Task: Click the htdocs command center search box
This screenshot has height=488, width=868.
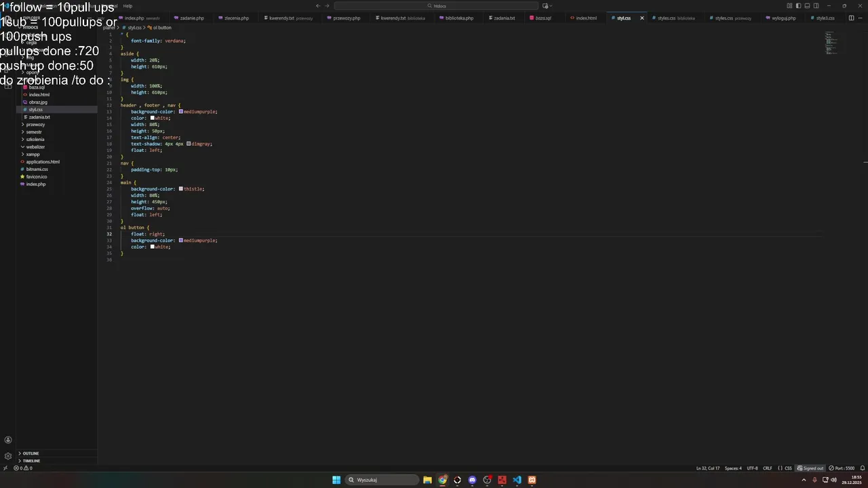Action: (x=437, y=5)
